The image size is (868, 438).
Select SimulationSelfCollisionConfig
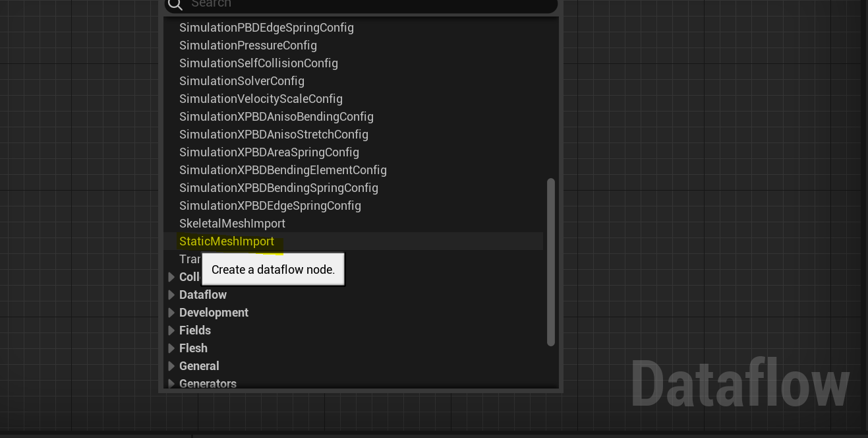pos(258,63)
